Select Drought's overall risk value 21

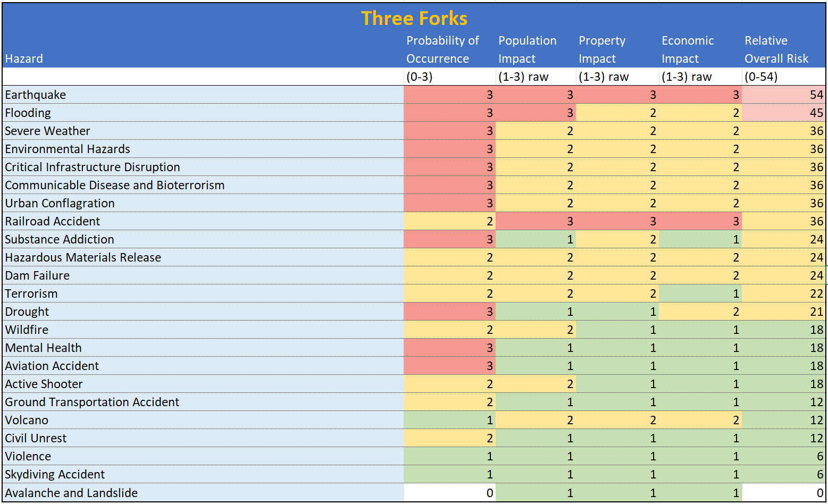(x=784, y=312)
